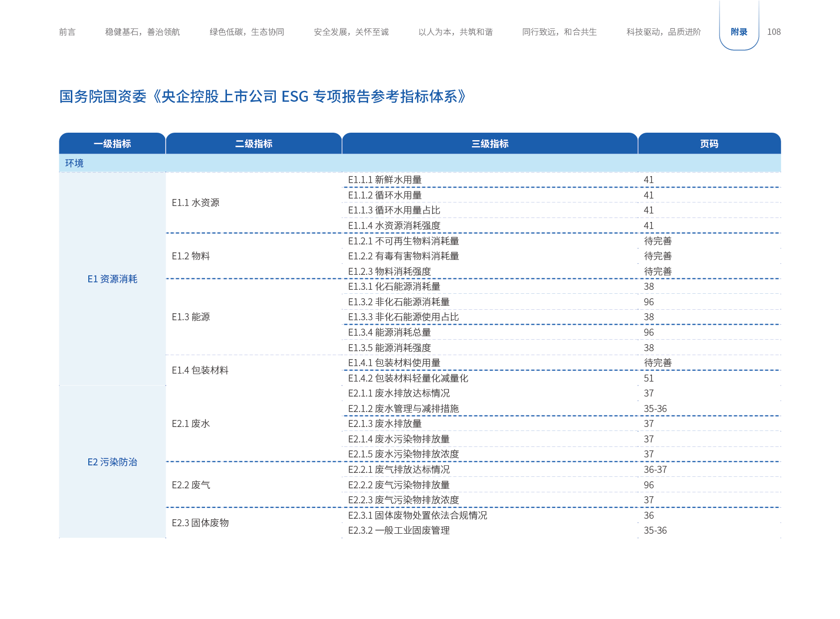Screen dimensions: 840x619
Task: Click the 页码 column header
Action: (709, 144)
